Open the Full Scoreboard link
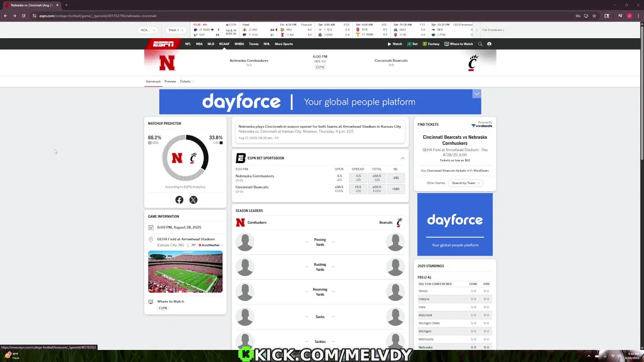644x362 pixels. (493, 30)
